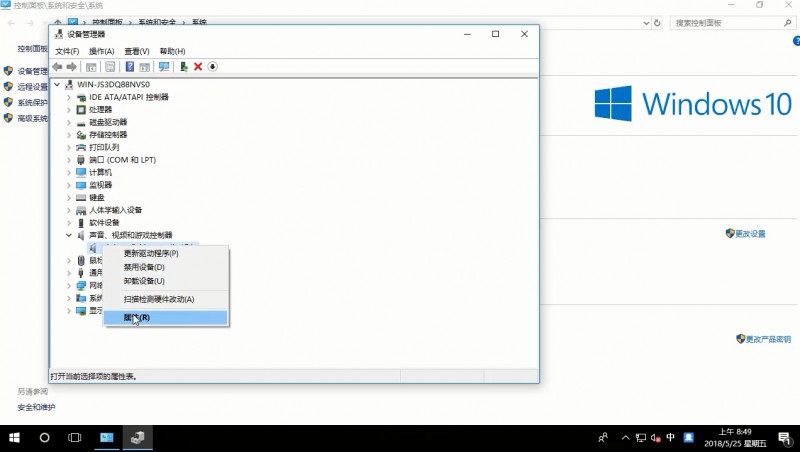Click the forward arrow in Device Manager toolbar
Viewport: 800px width, 452px height.
71,67
